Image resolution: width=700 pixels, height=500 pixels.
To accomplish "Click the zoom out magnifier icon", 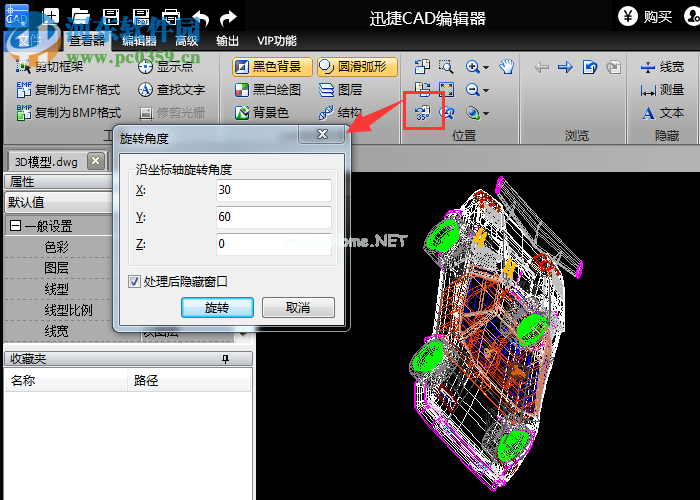I will point(472,90).
